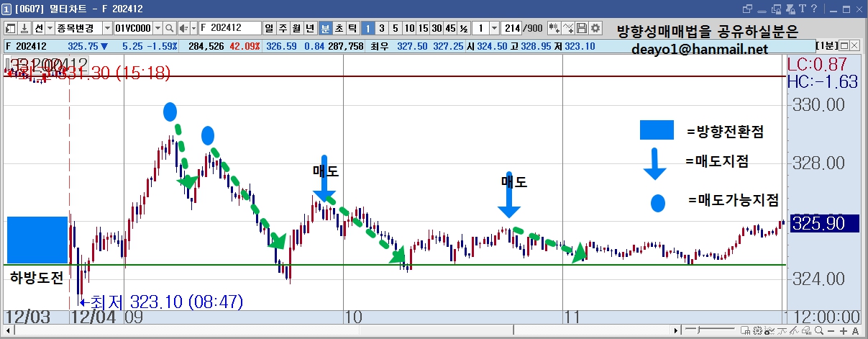868x339 pixels.
Task: Open the dropdown arrow beside speaker icon
Action: (x=193, y=28)
